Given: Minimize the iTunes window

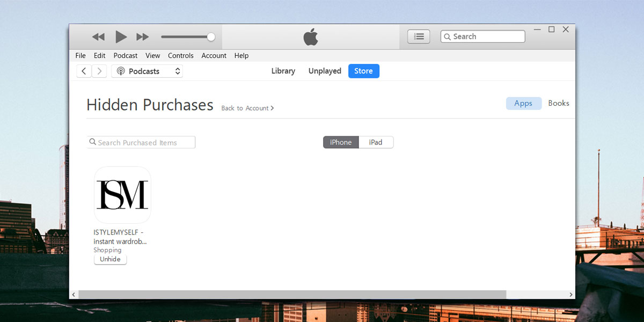Looking at the screenshot, I should click(x=537, y=30).
